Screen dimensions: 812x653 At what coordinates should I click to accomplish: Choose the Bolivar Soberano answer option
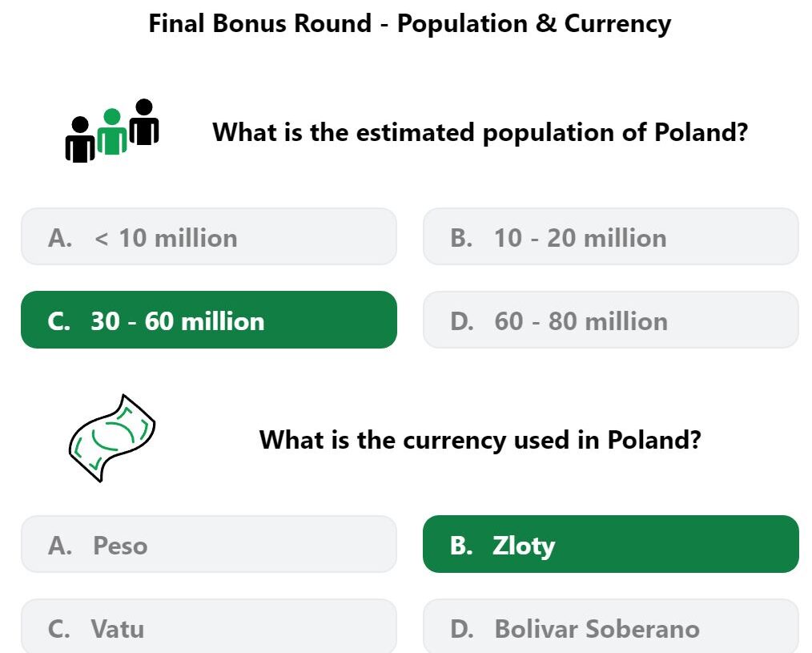[610, 626]
